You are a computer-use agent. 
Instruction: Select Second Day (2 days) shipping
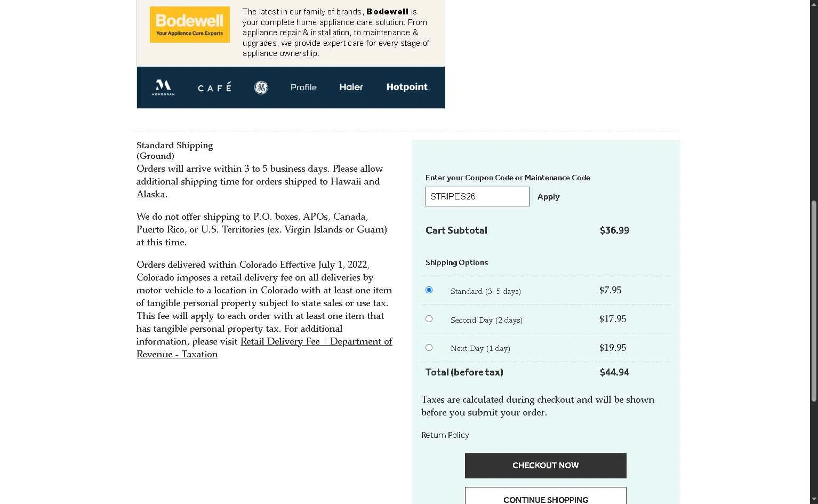[429, 319]
